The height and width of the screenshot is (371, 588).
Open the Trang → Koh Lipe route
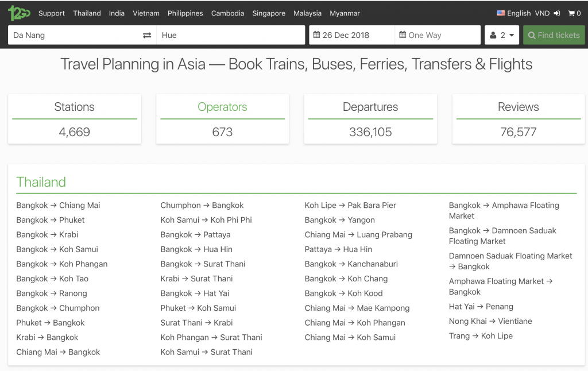(481, 335)
